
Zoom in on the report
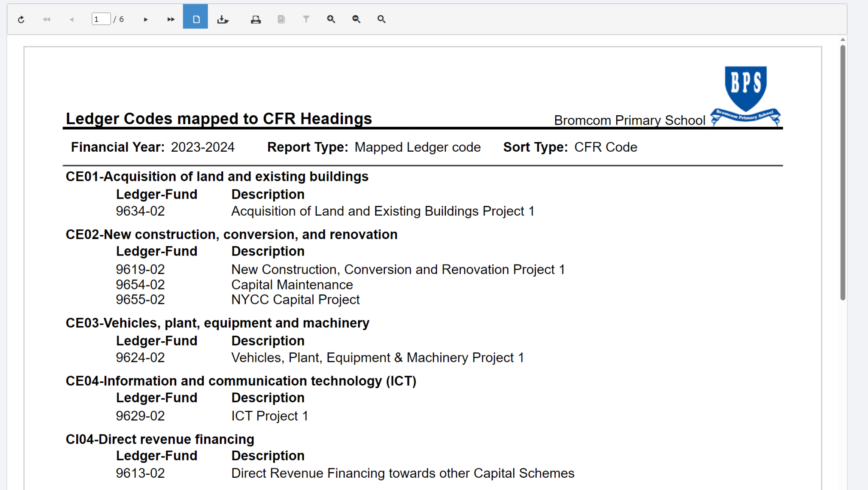331,19
